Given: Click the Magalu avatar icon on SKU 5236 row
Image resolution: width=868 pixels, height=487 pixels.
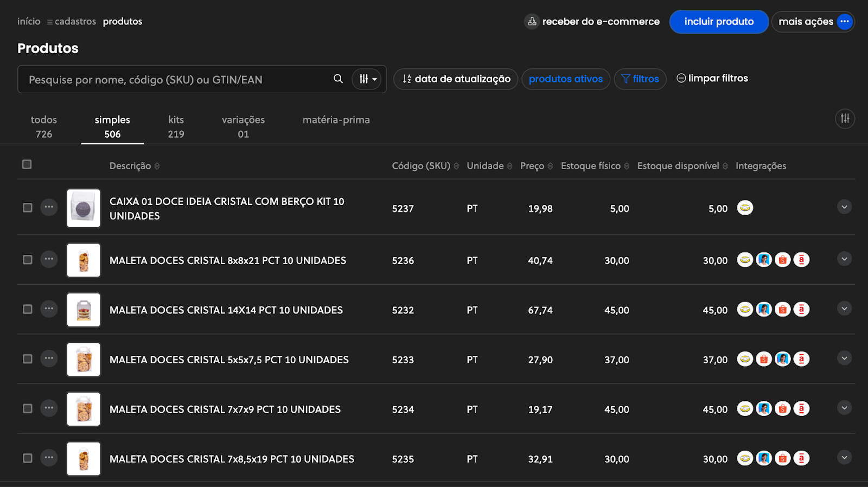Looking at the screenshot, I should click(764, 260).
